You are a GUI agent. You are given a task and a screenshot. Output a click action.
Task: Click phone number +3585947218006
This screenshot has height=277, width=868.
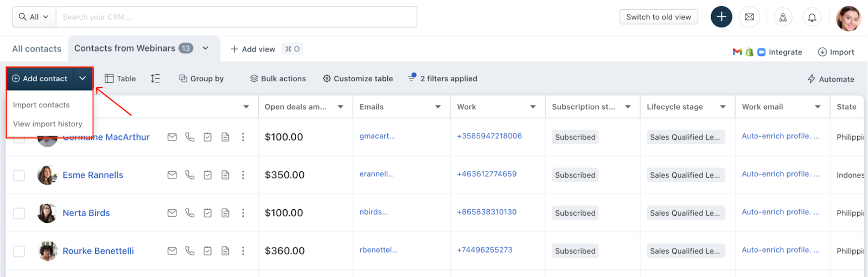pos(489,136)
